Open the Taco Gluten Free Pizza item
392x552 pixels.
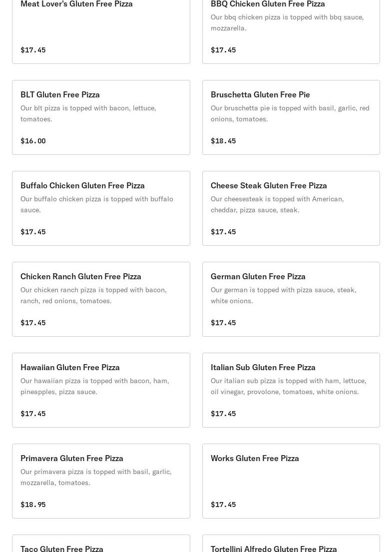coord(62,548)
